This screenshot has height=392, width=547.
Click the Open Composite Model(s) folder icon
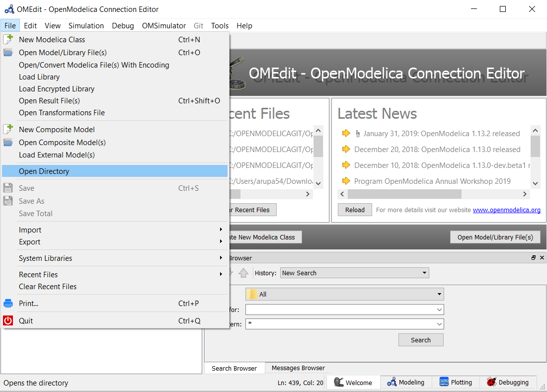pos(8,142)
